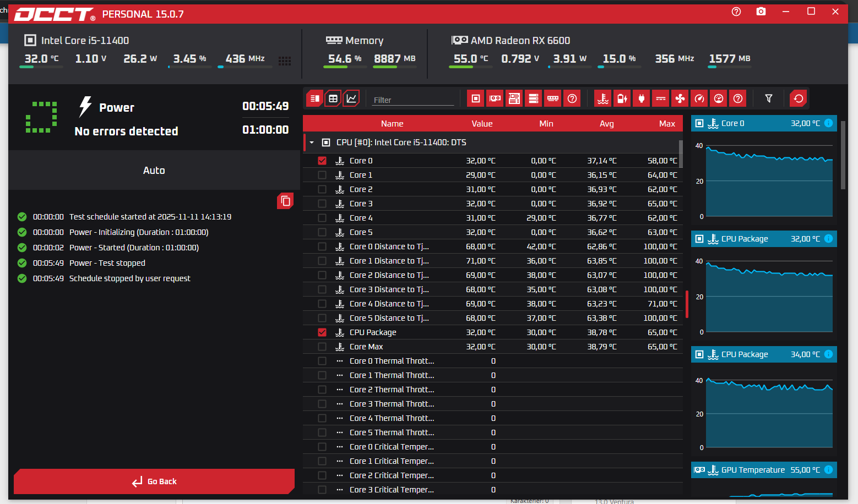This screenshot has width=858, height=504.
Task: Show only power plug sensors
Action: point(642,98)
